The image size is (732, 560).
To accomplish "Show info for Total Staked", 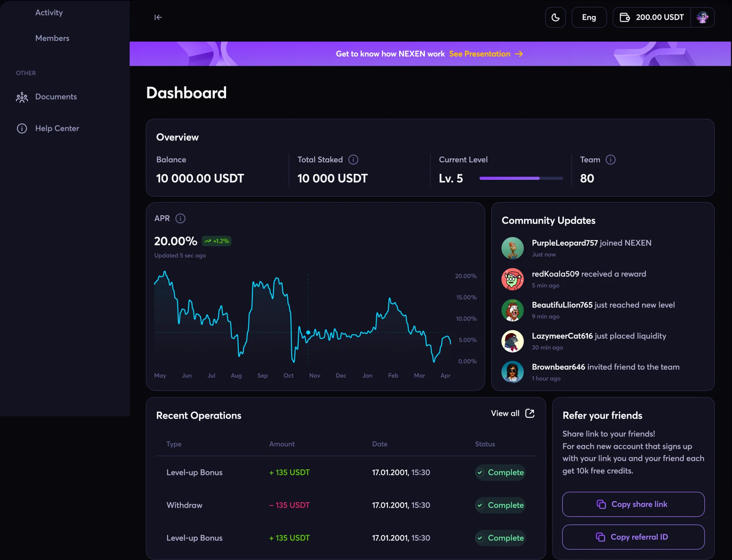I will (x=353, y=160).
